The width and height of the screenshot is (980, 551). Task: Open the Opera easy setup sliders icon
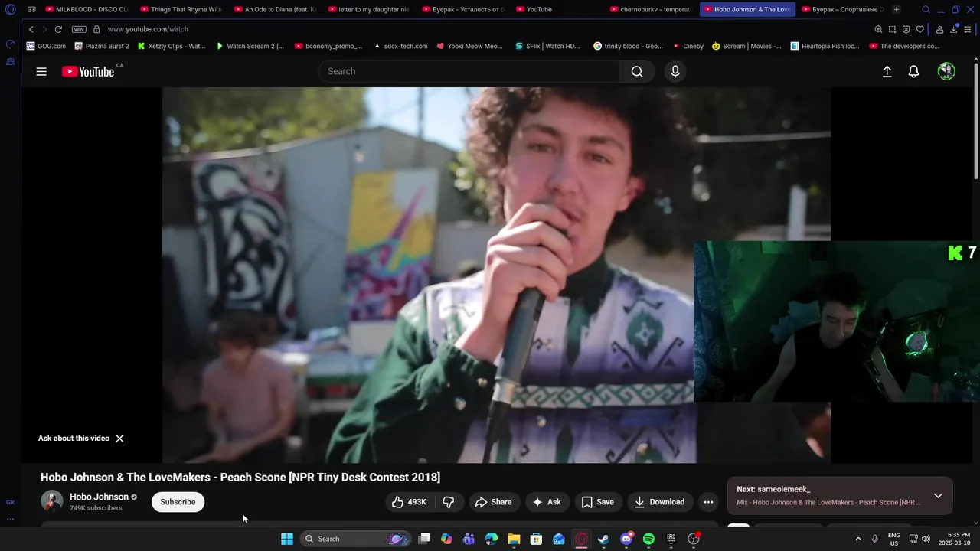click(x=967, y=29)
